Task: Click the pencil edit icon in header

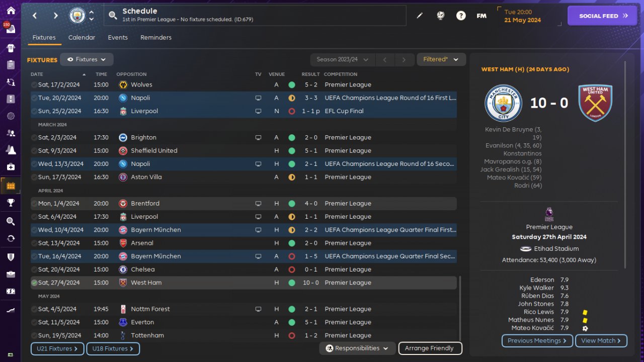Action: point(420,16)
